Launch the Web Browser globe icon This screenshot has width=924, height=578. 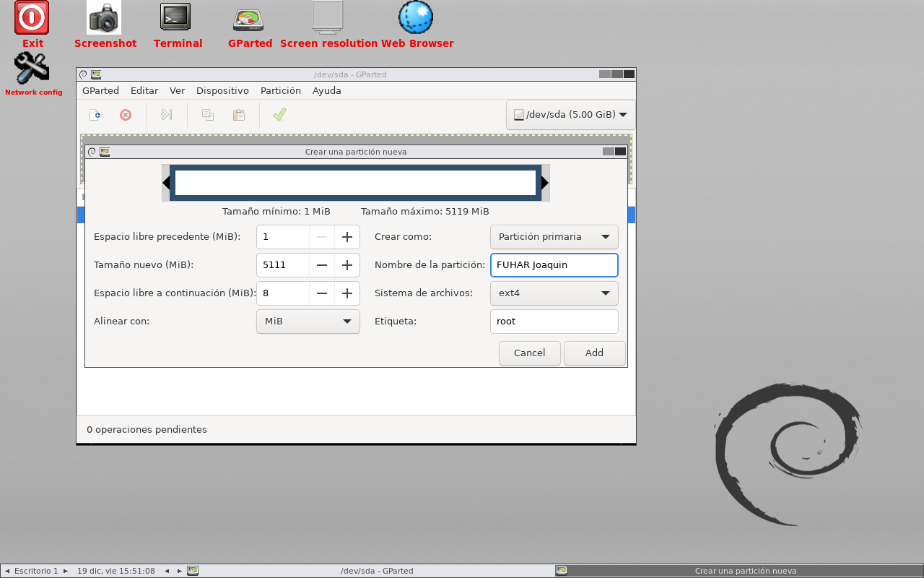(x=417, y=18)
